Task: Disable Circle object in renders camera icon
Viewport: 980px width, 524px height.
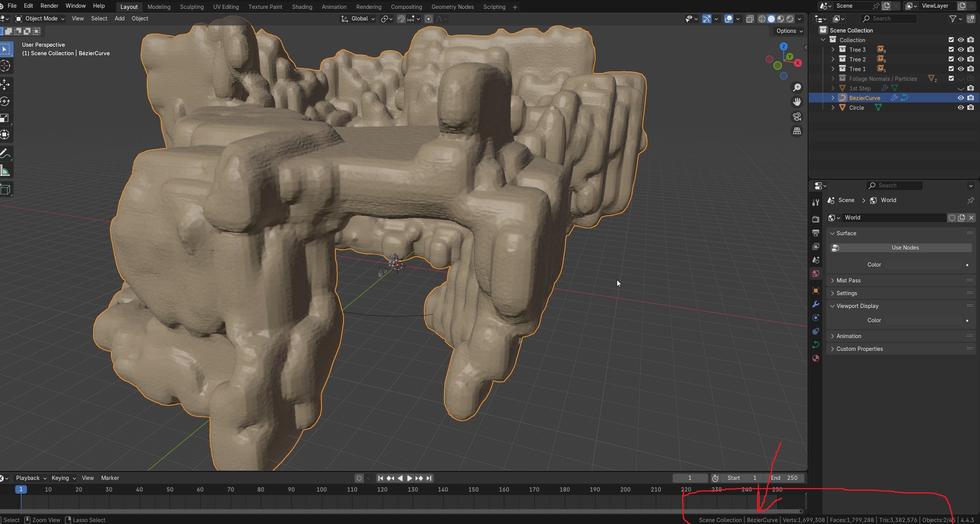Action: pyautogui.click(x=970, y=107)
